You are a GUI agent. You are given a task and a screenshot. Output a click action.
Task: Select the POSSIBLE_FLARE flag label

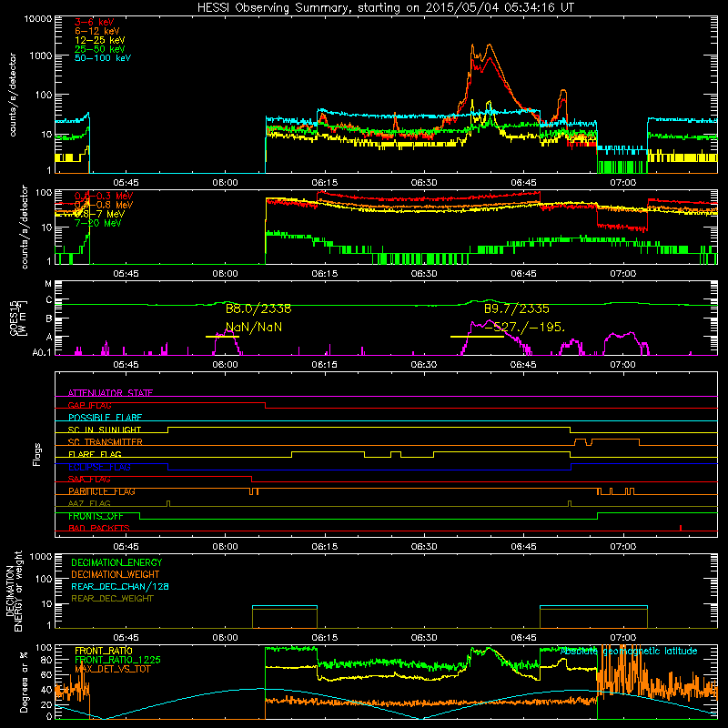tap(105, 418)
